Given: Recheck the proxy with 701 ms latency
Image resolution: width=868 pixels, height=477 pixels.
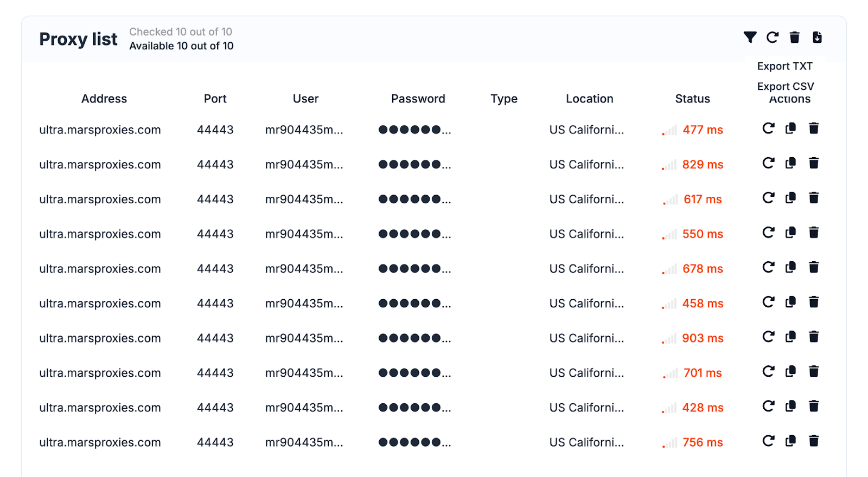Looking at the screenshot, I should click(768, 371).
